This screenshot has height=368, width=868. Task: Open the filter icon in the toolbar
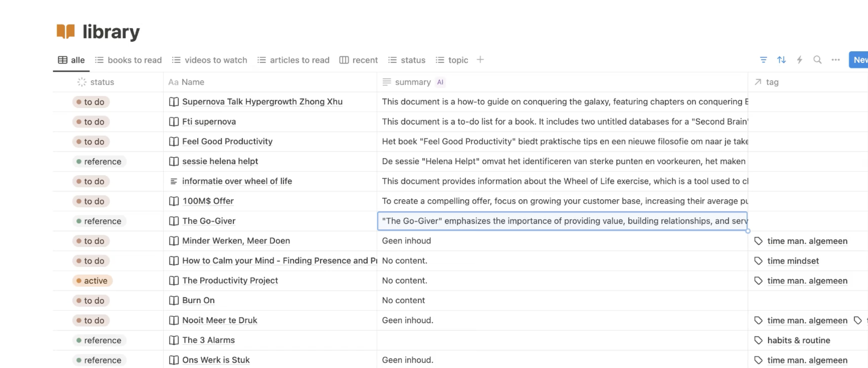tap(763, 60)
